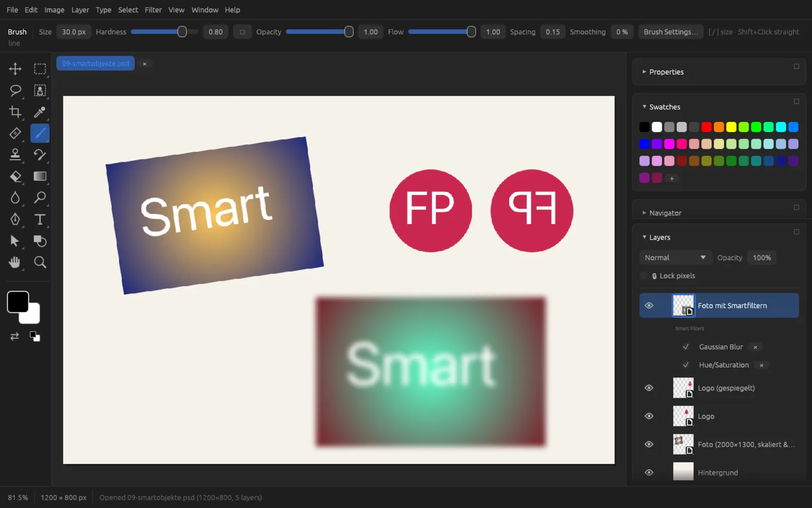Open Brush Settings dialog
Image resolution: width=812 pixels, height=508 pixels.
pos(671,31)
